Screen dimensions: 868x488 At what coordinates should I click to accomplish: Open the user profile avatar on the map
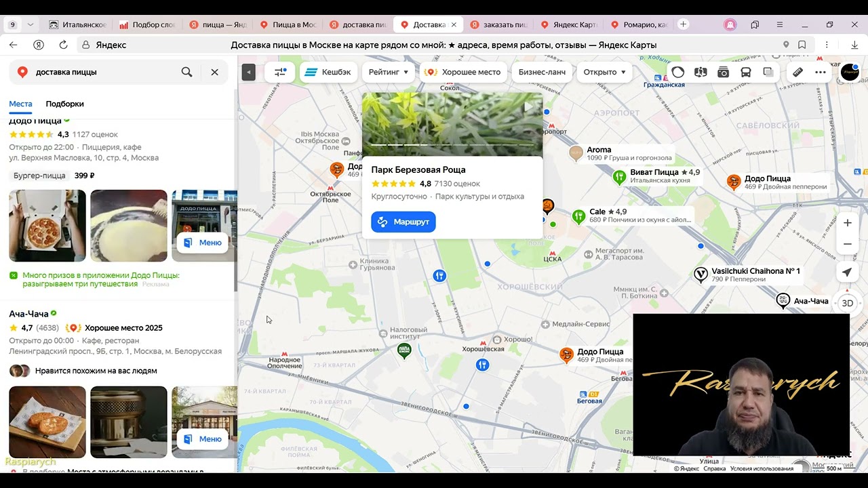[x=850, y=72]
